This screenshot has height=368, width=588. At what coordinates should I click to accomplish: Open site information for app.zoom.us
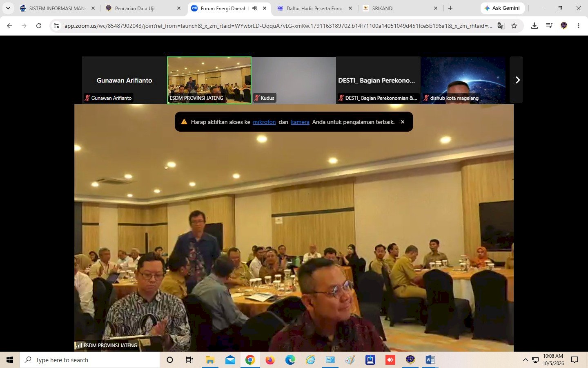56,26
